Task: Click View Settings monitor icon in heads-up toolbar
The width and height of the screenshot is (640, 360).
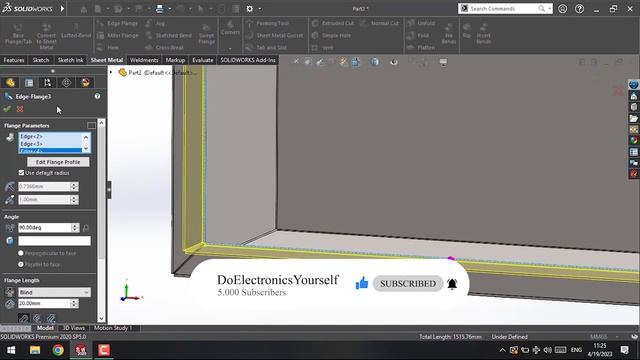Action: [x=443, y=62]
